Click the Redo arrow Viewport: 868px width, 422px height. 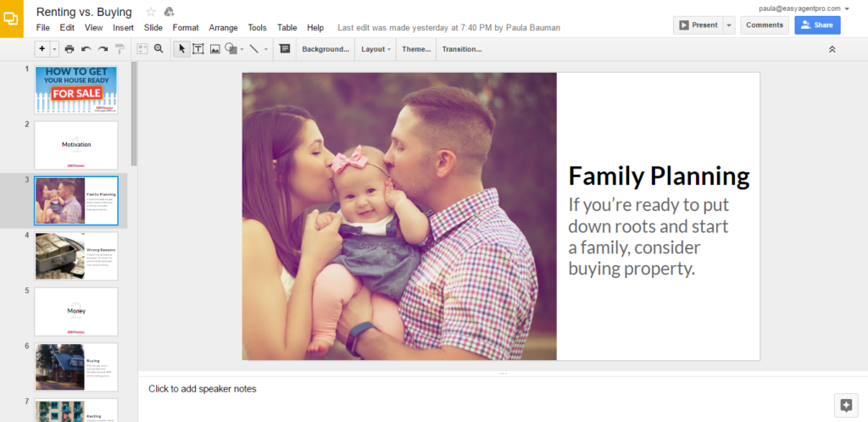pyautogui.click(x=103, y=48)
